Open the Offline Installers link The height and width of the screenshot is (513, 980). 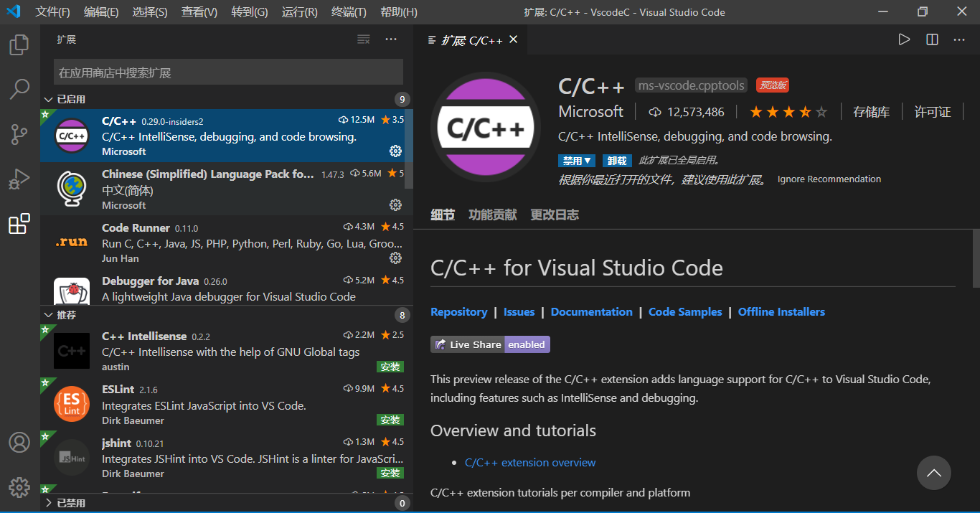click(781, 311)
